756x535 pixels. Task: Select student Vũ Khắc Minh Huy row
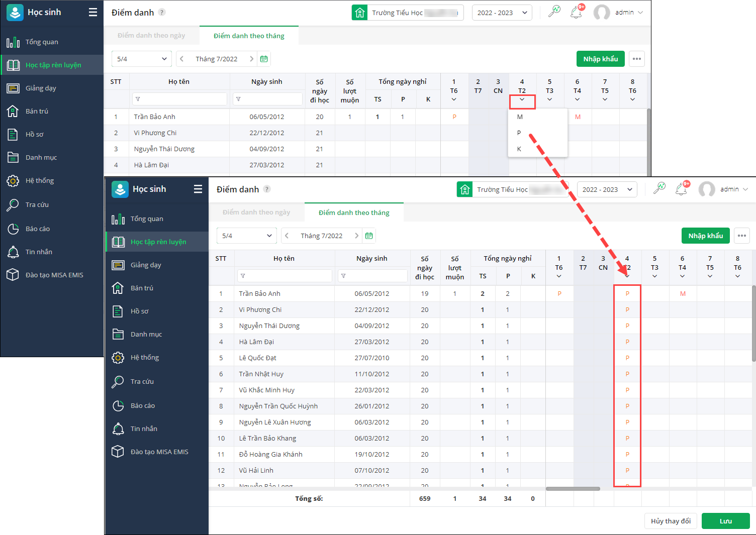coord(481,390)
